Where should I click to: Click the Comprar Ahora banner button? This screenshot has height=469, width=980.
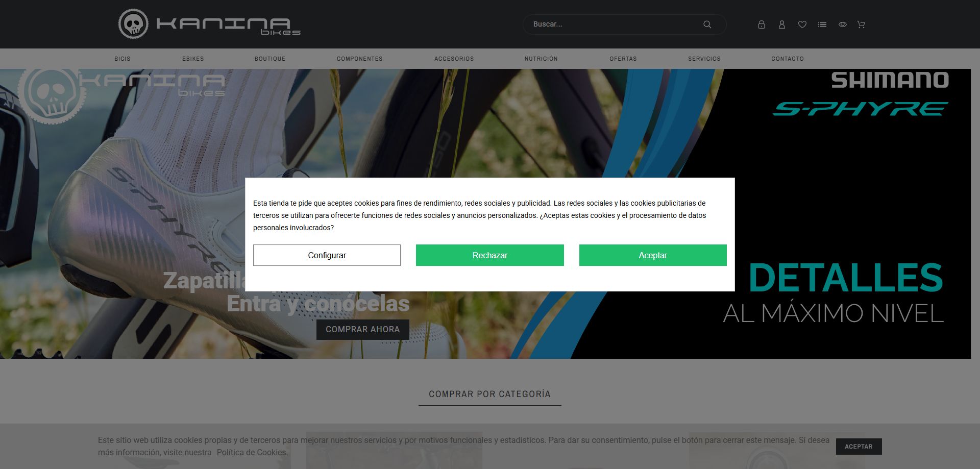363,330
